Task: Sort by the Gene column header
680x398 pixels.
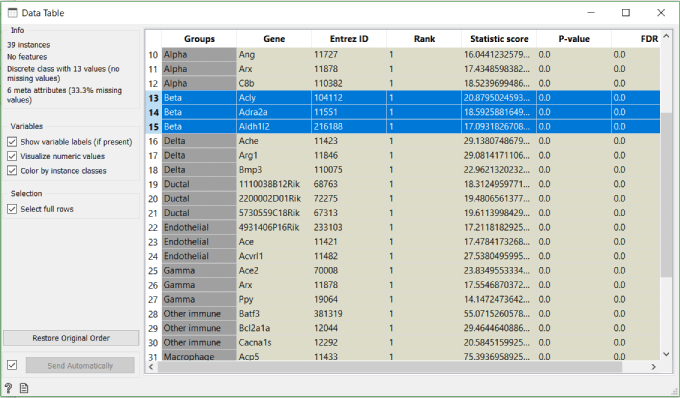Action: [274, 39]
